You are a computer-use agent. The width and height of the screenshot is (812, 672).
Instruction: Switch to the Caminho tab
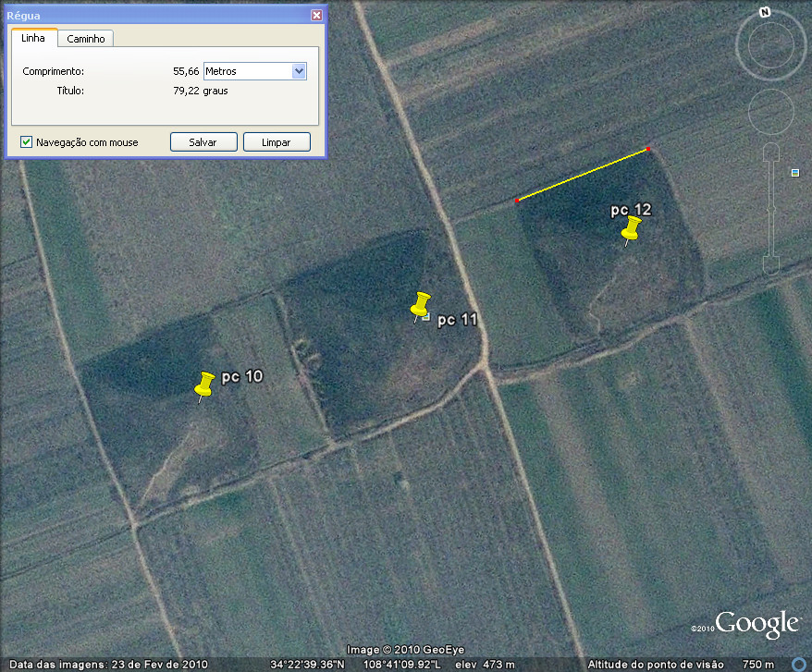(x=86, y=39)
